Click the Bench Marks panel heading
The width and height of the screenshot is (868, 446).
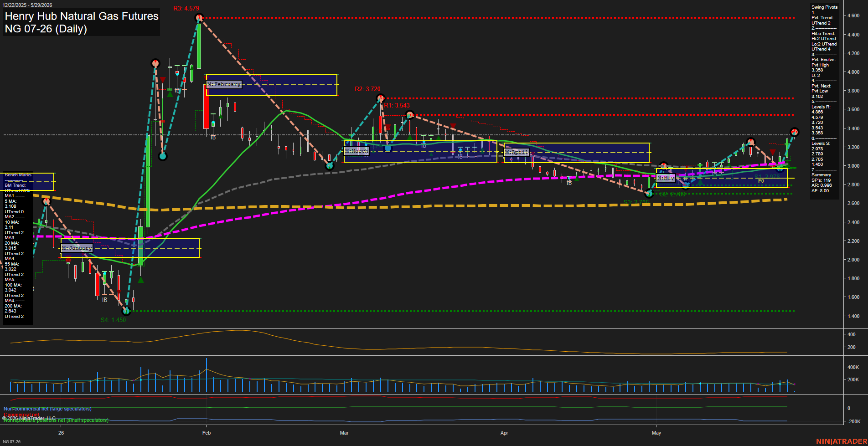tap(18, 175)
